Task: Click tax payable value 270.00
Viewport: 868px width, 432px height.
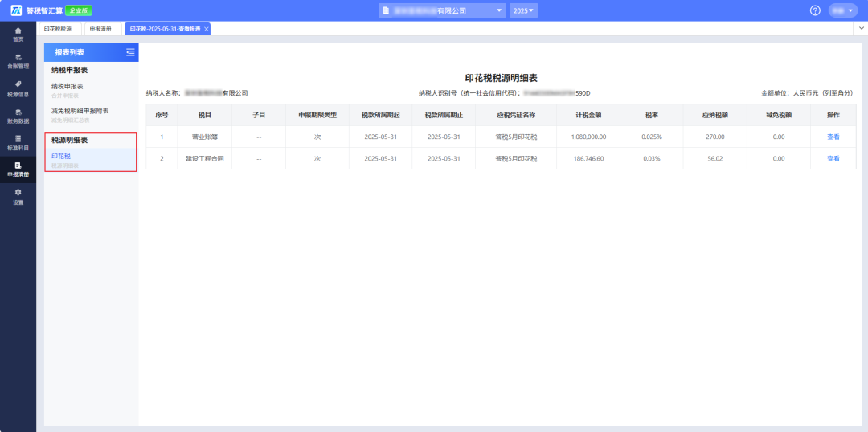Action: pos(715,137)
